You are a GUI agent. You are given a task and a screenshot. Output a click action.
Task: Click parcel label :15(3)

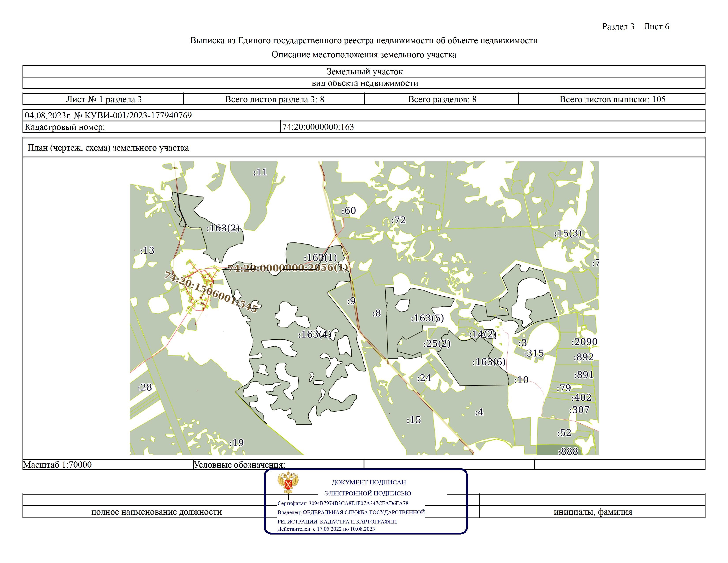pyautogui.click(x=568, y=233)
